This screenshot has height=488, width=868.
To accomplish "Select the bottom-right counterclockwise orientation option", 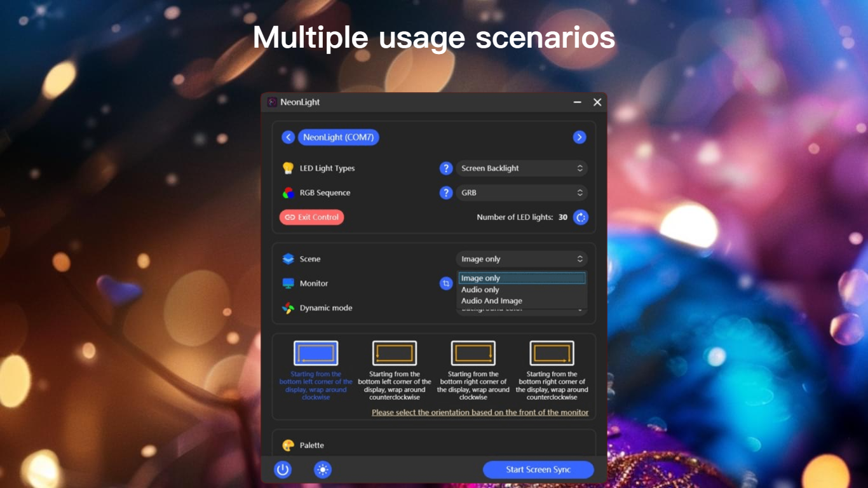I will [551, 353].
